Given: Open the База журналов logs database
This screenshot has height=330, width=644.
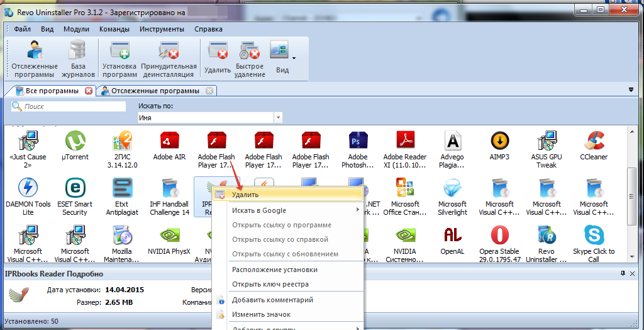Looking at the screenshot, I should (79, 59).
